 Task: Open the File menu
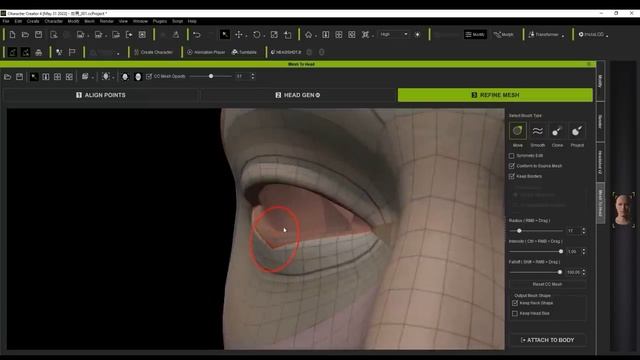6,21
